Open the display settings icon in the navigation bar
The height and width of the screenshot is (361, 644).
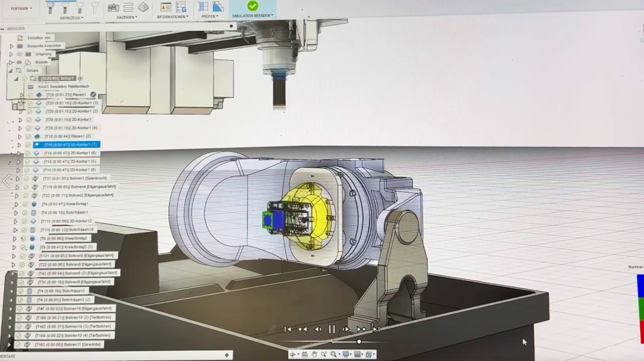346,355
